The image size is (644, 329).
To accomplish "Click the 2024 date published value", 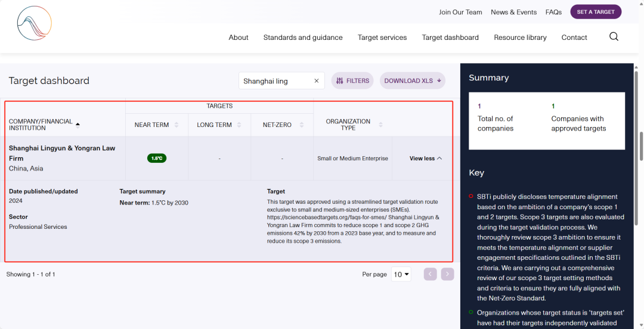I will (16, 201).
